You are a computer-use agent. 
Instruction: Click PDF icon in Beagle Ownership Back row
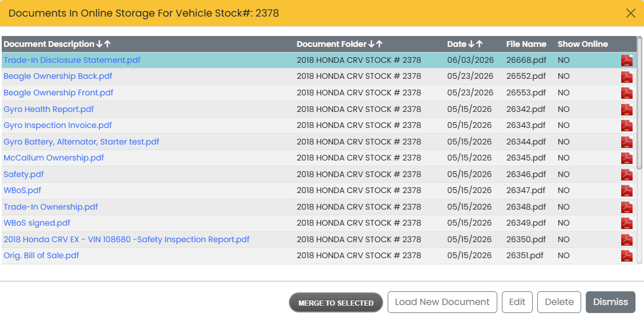point(626,77)
